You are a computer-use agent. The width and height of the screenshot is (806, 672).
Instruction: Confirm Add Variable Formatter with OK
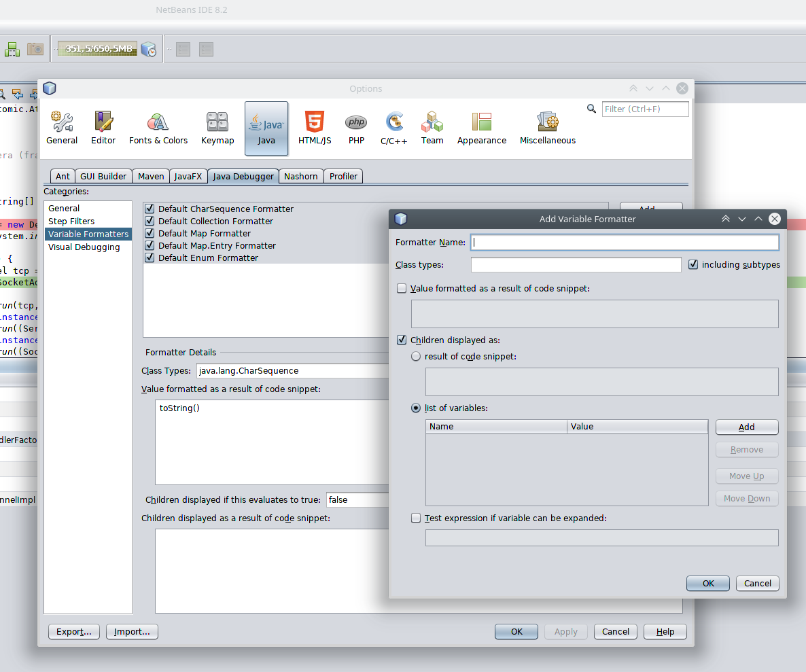coord(708,583)
